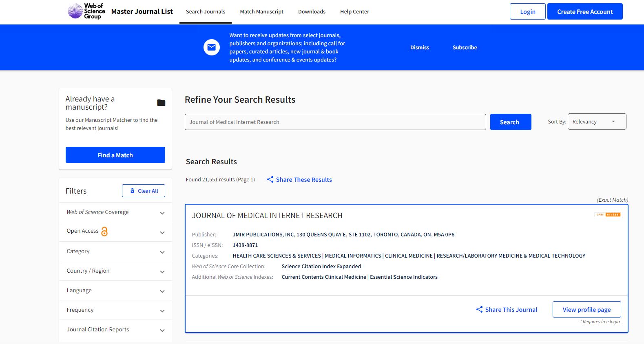This screenshot has height=344, width=644.
Task: Click Share This Journal link
Action: pos(511,309)
